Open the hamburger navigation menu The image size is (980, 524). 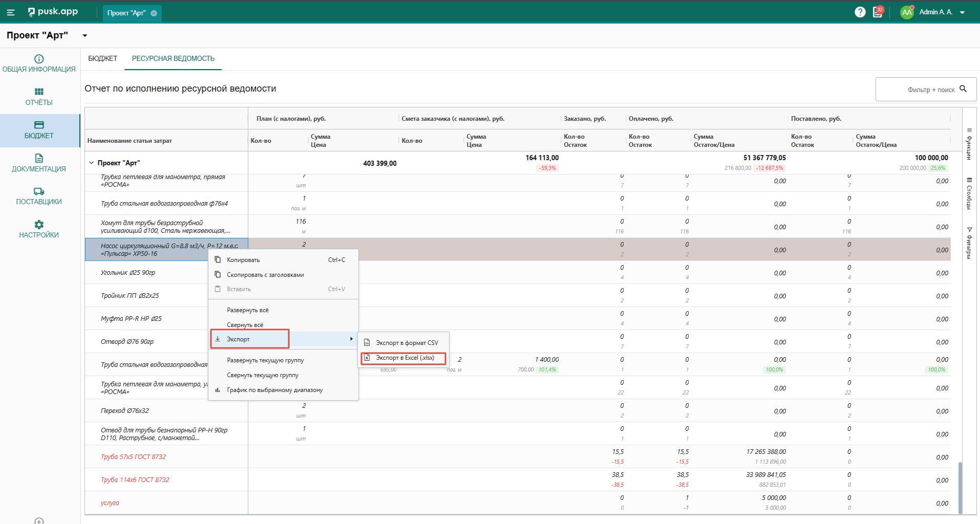click(10, 12)
